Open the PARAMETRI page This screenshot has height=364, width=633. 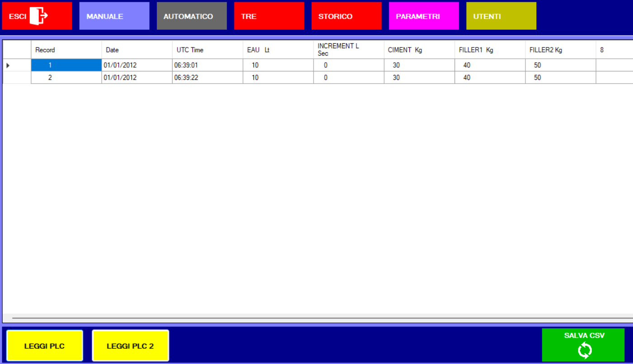coord(424,16)
